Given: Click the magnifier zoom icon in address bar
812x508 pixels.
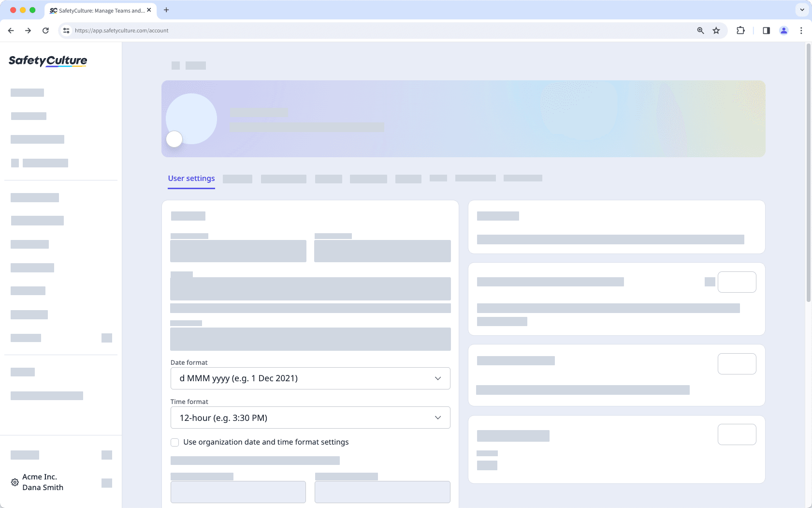Looking at the screenshot, I should (700, 30).
